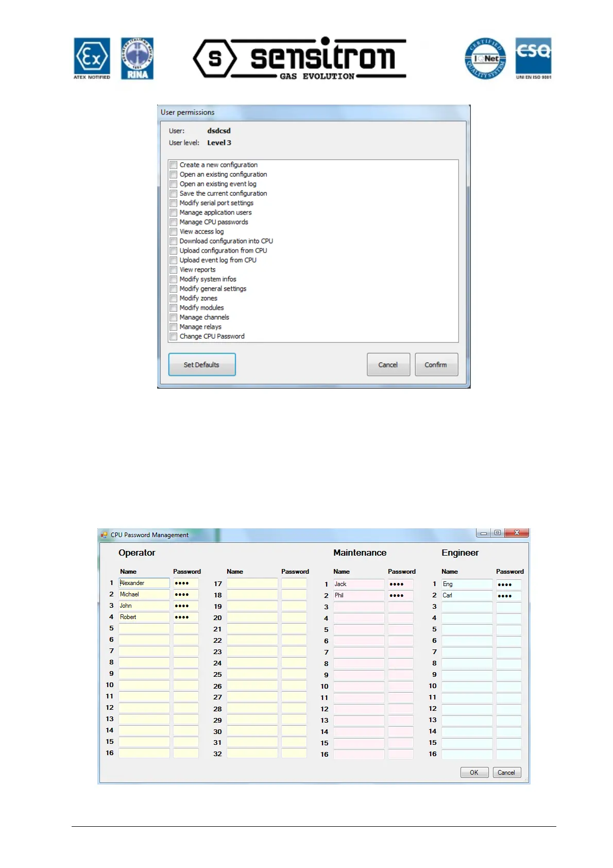Select Operator 17 name field
The width and height of the screenshot is (613, 868).
coord(252,583)
